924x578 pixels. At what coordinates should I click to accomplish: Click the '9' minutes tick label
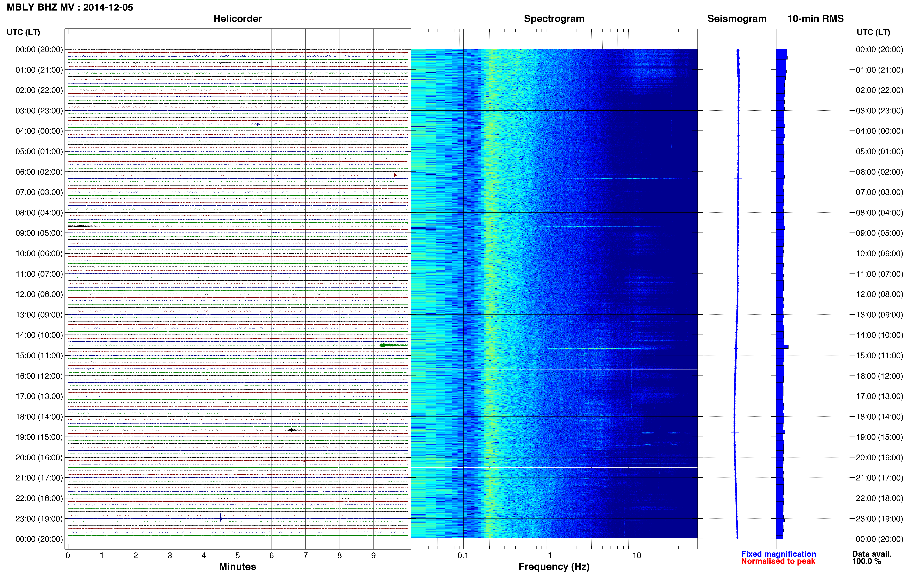click(x=373, y=555)
